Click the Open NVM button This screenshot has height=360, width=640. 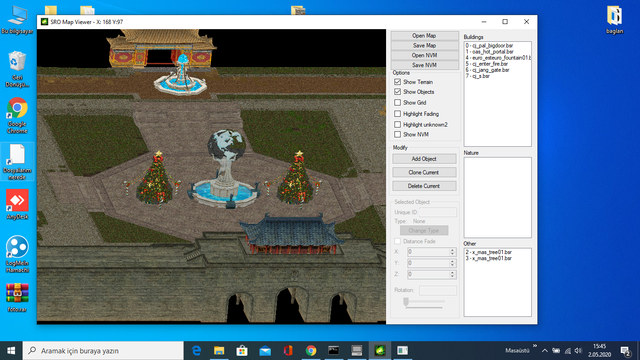[x=424, y=55]
